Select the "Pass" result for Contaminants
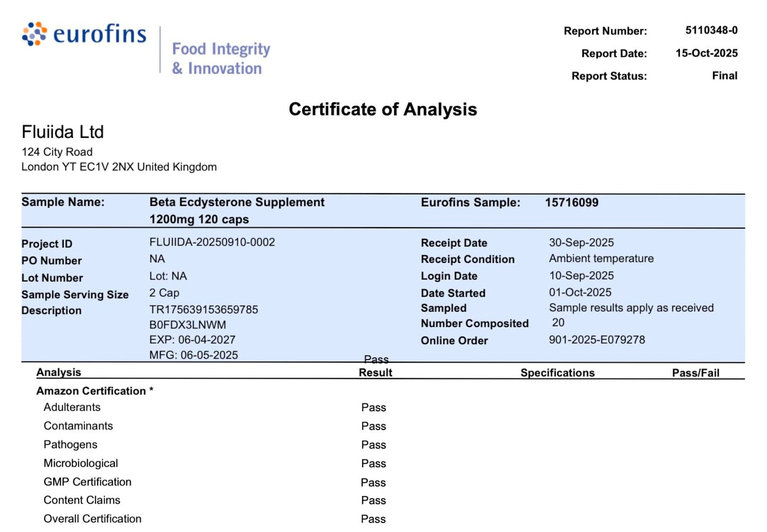Image resolution: width=767 pixels, height=532 pixels. tap(374, 426)
